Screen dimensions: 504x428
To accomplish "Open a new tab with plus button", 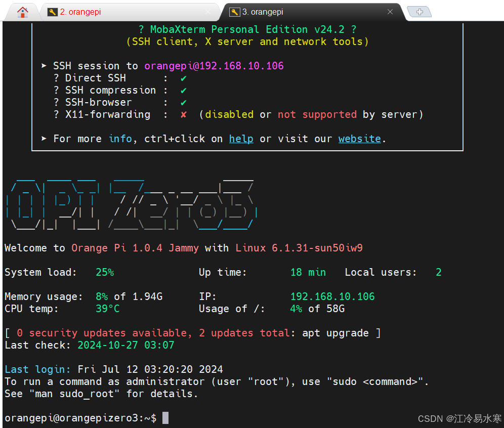I will pyautogui.click(x=419, y=12).
